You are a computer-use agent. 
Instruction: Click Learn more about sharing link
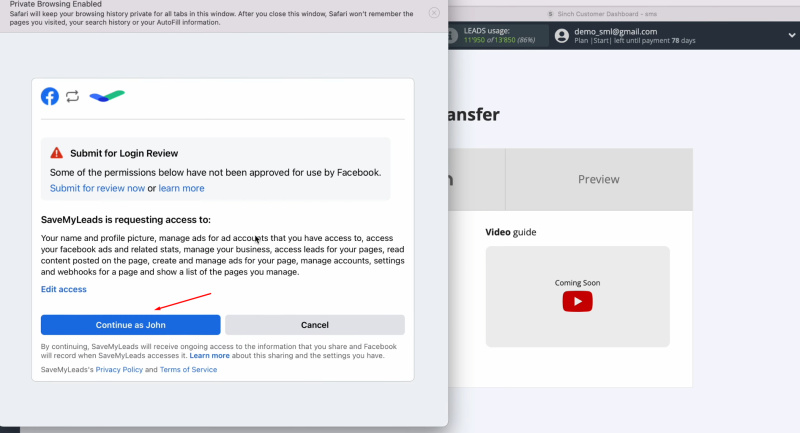point(210,355)
